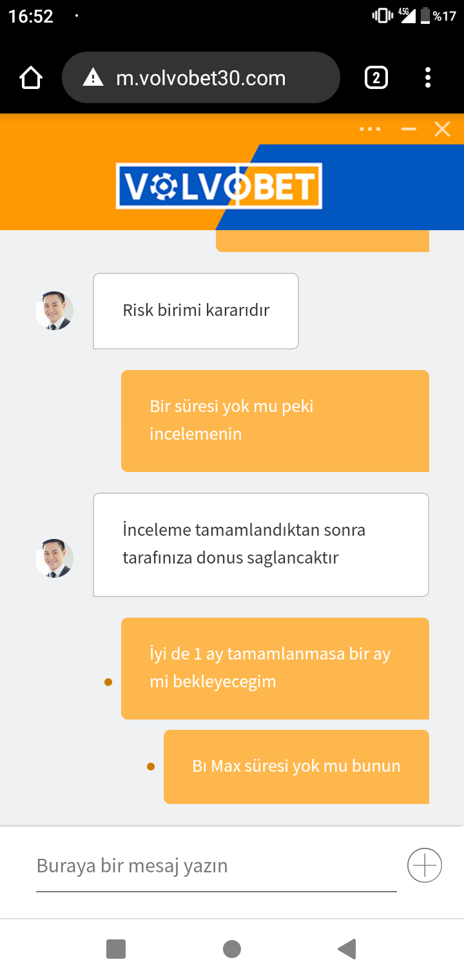Tap the Android recent apps square
This screenshot has width=464, height=980.
116,949
